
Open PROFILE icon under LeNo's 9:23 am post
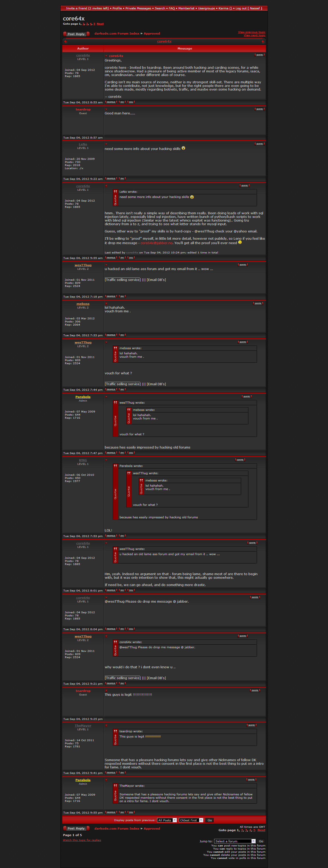pos(111,178)
